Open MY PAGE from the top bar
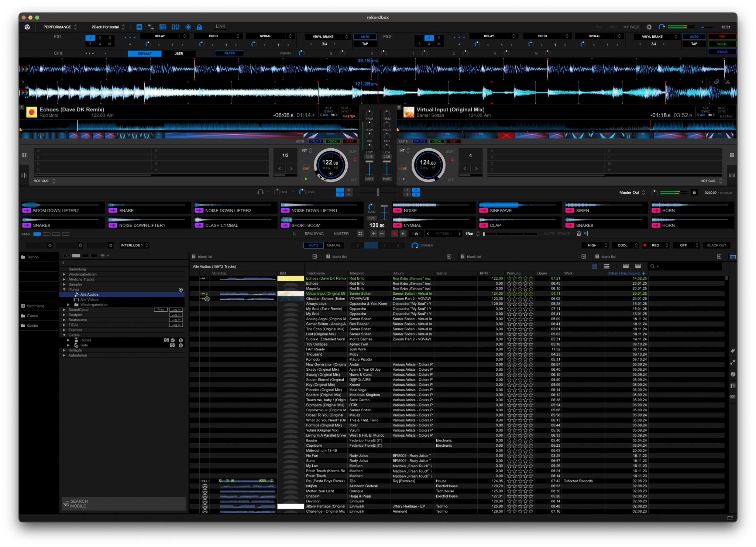Image resolution: width=756 pixels, height=547 pixels. tap(631, 27)
